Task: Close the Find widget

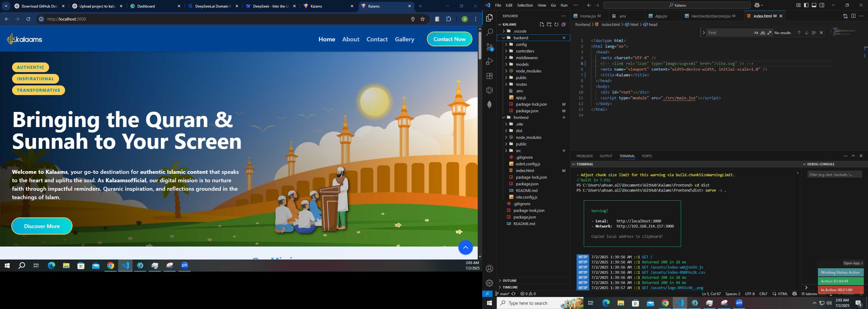Action: (x=821, y=33)
